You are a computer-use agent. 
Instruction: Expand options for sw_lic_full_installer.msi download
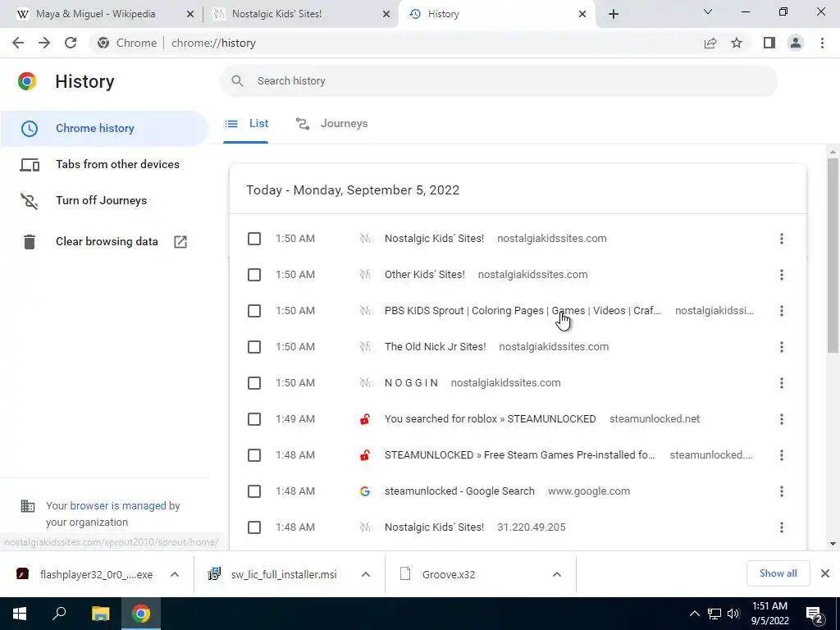tap(366, 574)
